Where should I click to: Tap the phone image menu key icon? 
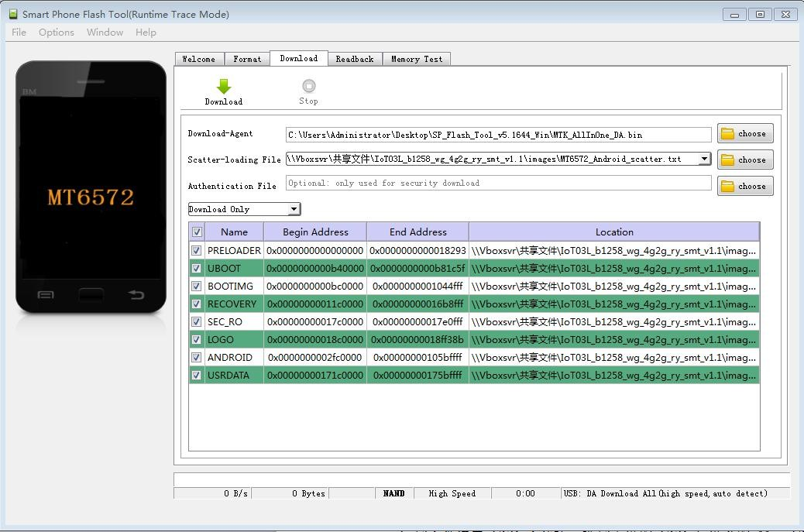46,295
